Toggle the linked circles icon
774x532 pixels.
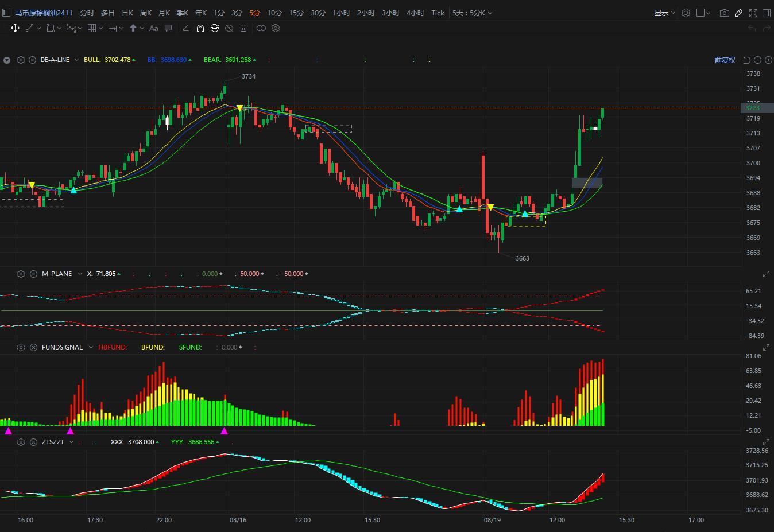pos(261,28)
